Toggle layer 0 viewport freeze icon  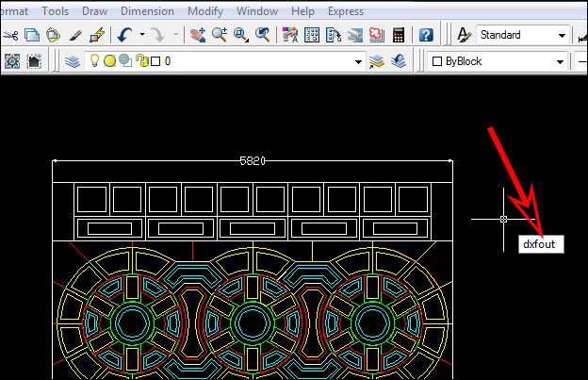[x=125, y=60]
